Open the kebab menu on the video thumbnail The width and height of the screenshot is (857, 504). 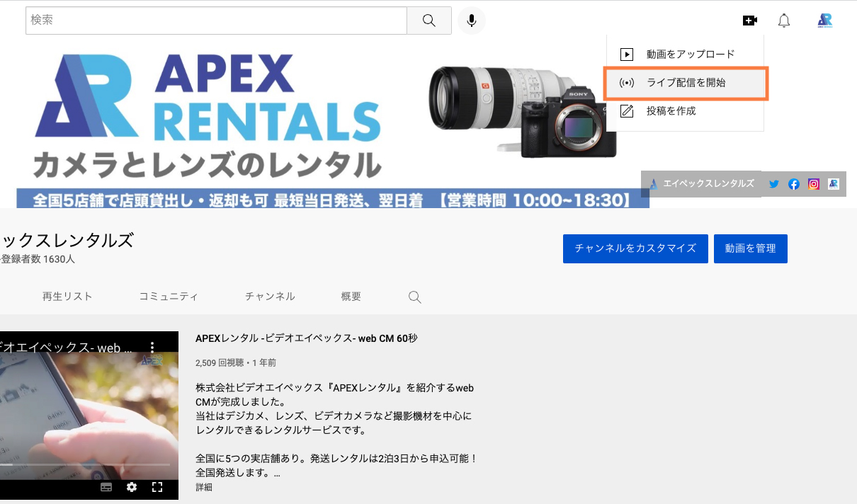pyautogui.click(x=152, y=348)
